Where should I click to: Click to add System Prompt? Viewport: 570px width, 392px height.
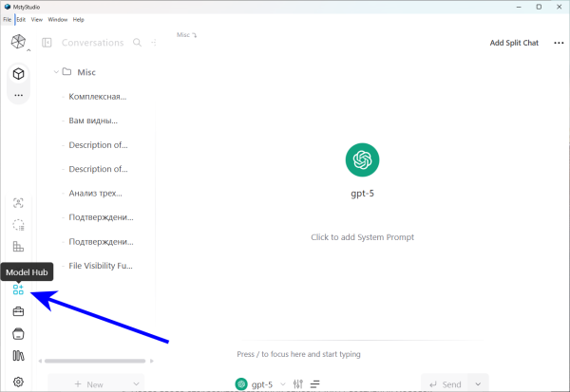362,237
